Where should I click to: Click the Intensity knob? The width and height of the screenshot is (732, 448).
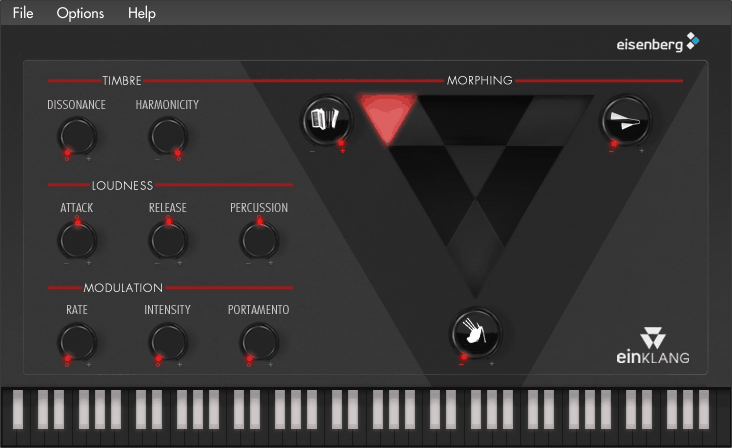pos(168,342)
